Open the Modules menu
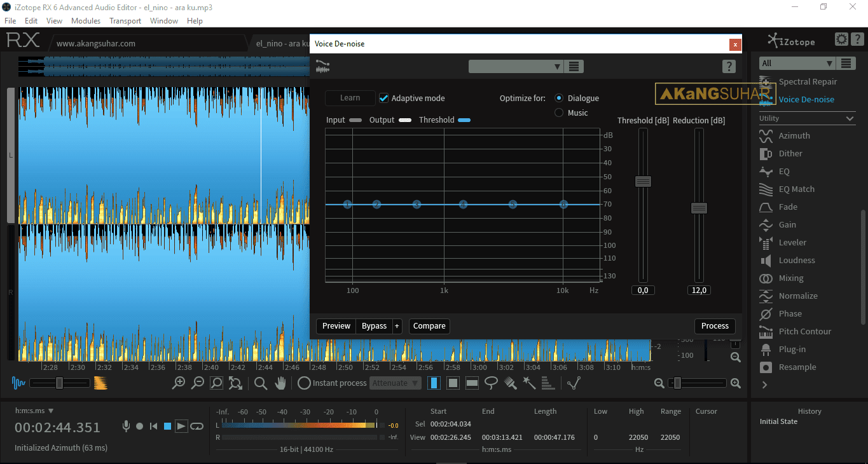This screenshot has height=464, width=868. [86, 21]
